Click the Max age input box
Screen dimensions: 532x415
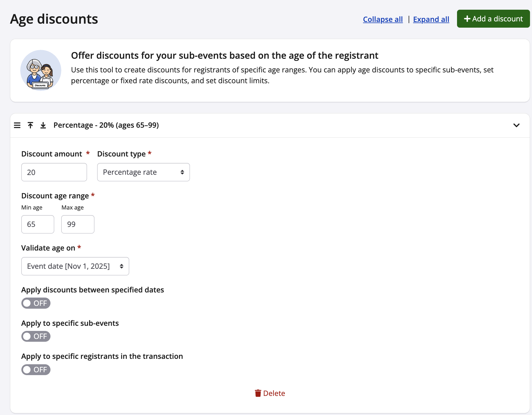[78, 224]
